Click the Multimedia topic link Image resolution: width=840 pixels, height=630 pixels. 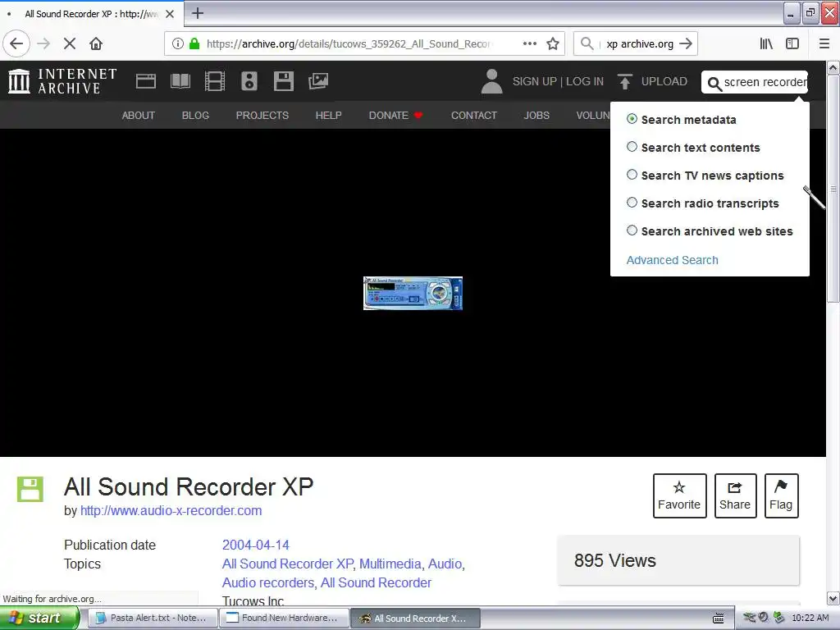click(x=390, y=564)
